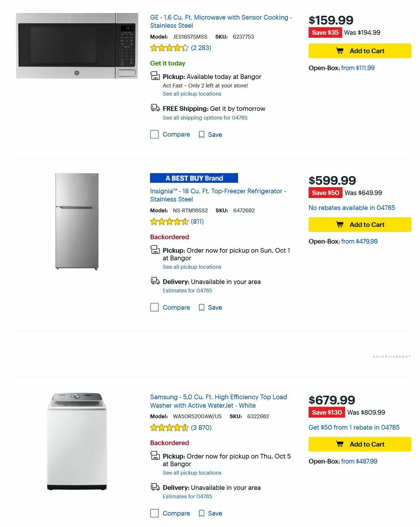Image resolution: width=420 pixels, height=527 pixels.
Task: Click the store pickup icon for the Insignia refrigerator
Action: [x=154, y=250]
